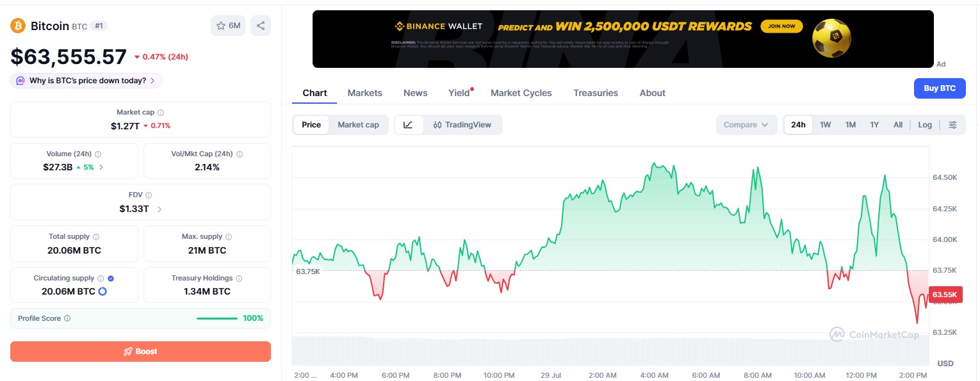Open Profile Score info icon
This screenshot has width=980, height=381.
[67, 318]
